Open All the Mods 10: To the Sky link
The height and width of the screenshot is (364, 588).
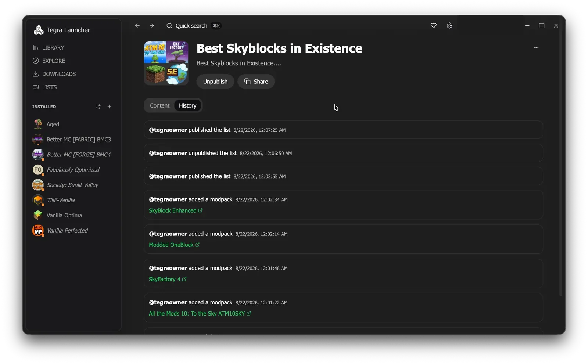[200, 314]
